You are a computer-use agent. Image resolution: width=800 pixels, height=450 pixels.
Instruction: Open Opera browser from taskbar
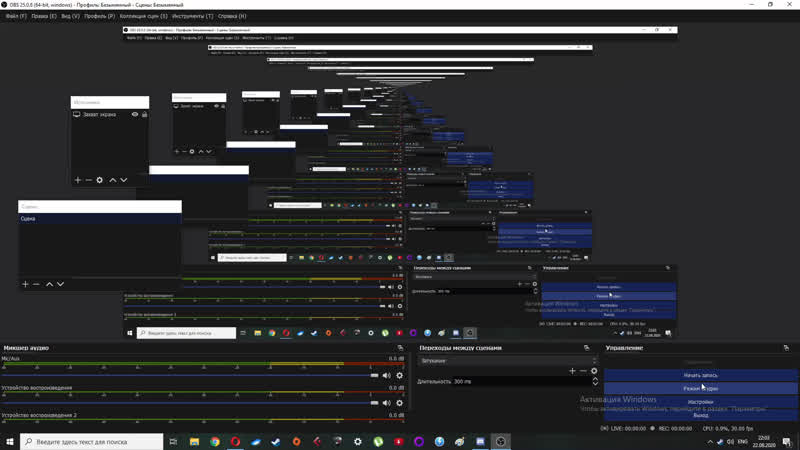click(235, 442)
